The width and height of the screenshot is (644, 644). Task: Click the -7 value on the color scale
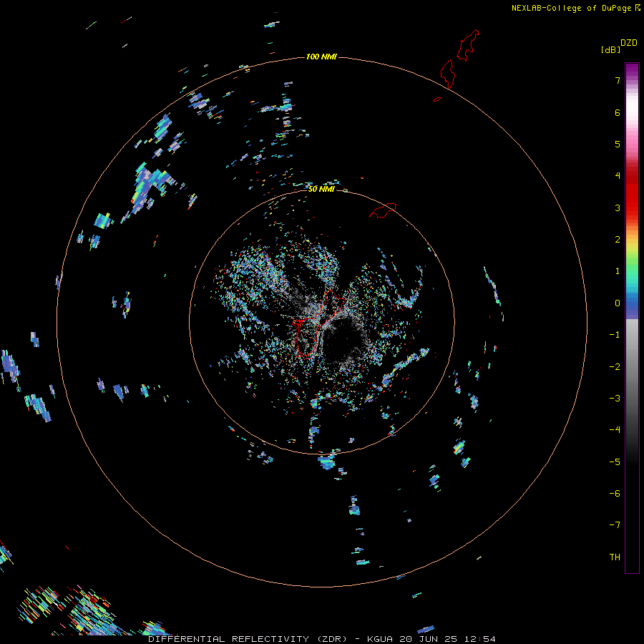click(615, 525)
